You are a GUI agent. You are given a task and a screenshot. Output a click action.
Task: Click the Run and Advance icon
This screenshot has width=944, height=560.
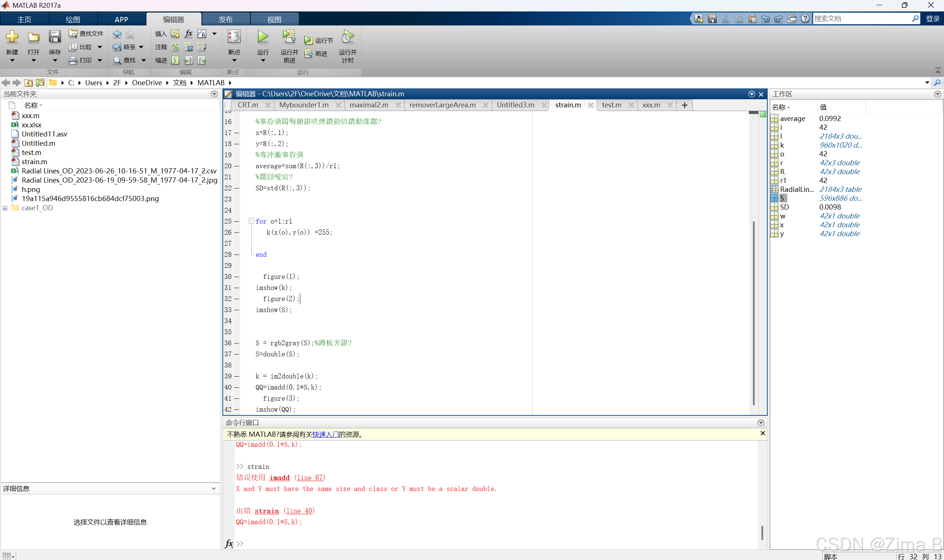289,37
